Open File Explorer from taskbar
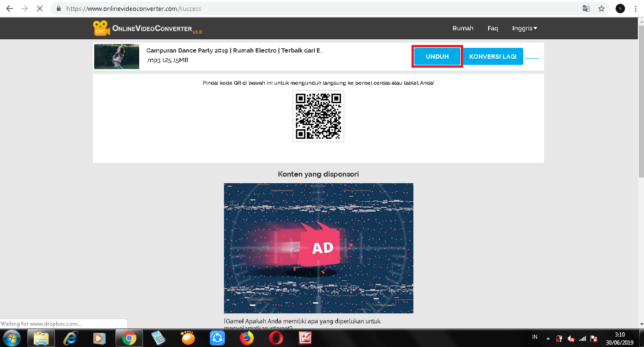This screenshot has height=347, width=644. pos(41,338)
